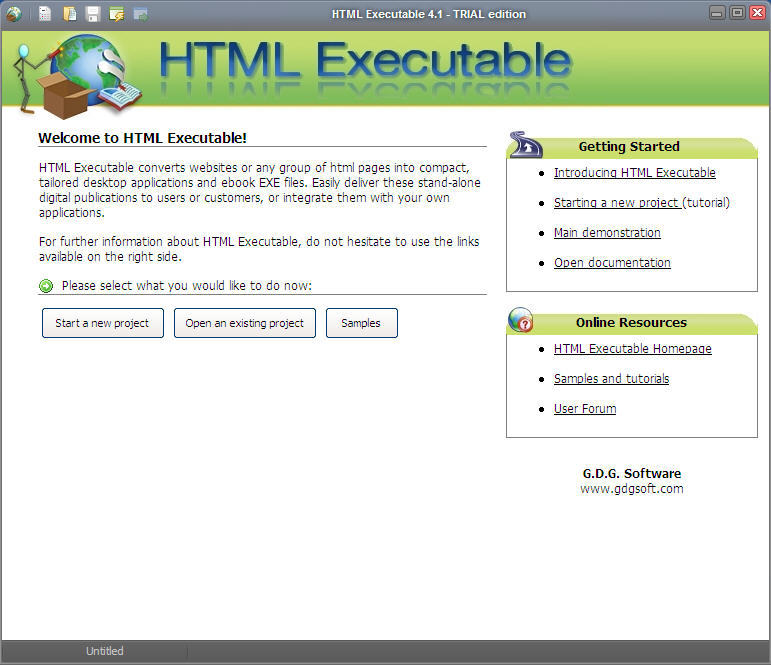
Task: Click the title bar text 'HTML Executable 4.1 - TRIAL edition'
Action: click(428, 14)
